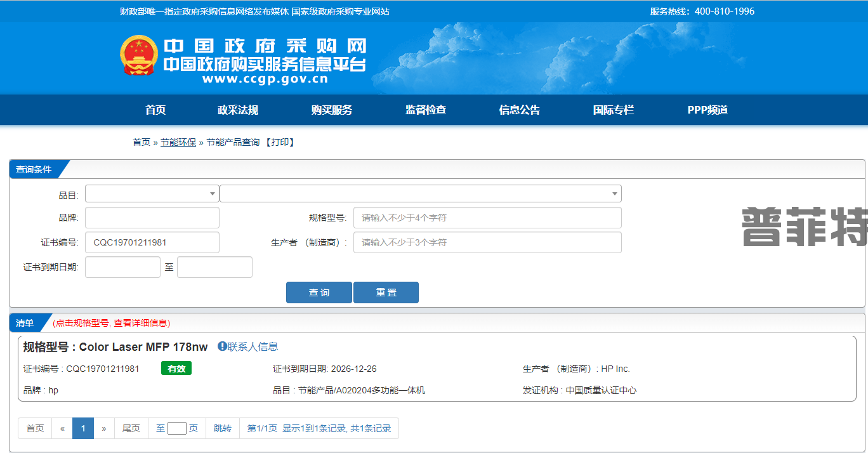The height and width of the screenshot is (453, 868).
Task: Open 首页 in the main navigation bar
Action: (155, 110)
